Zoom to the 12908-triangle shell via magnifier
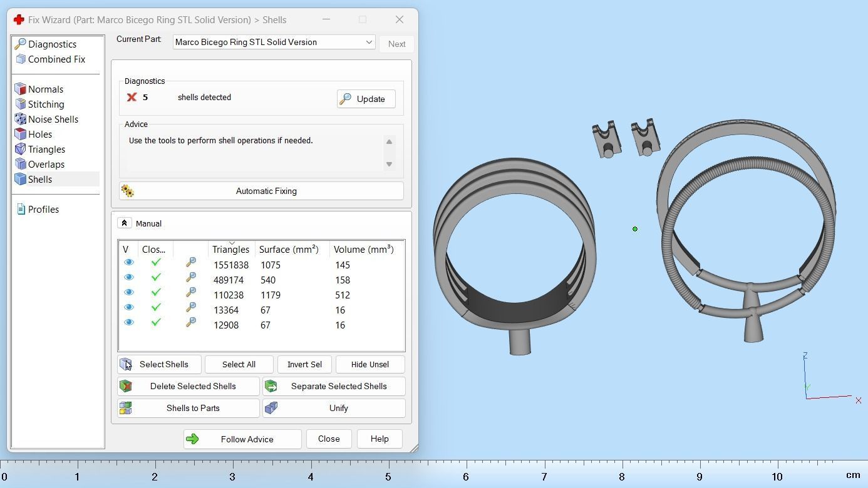Viewport: 868px width, 488px height. pyautogui.click(x=191, y=322)
